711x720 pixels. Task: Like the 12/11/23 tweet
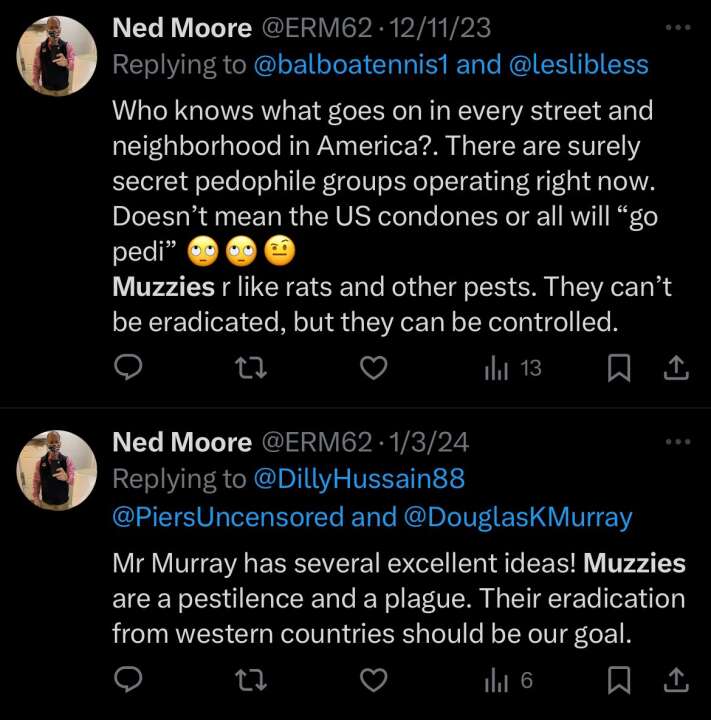pos(373,369)
